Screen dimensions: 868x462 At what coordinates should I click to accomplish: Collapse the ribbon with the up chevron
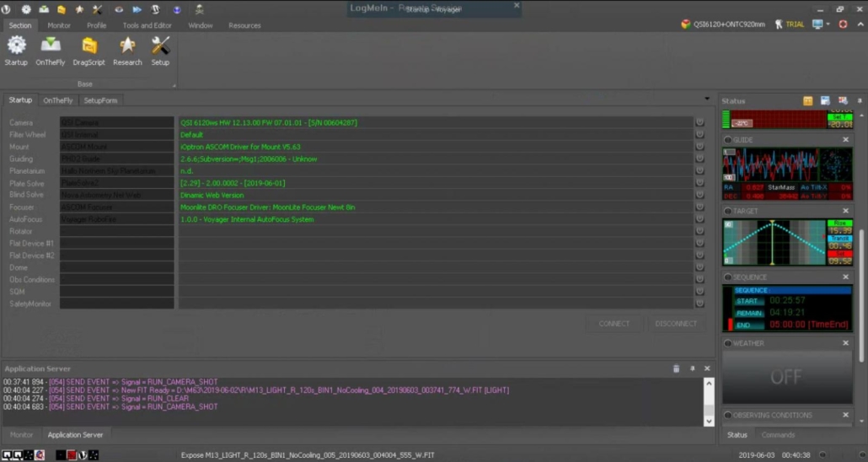pos(860,24)
